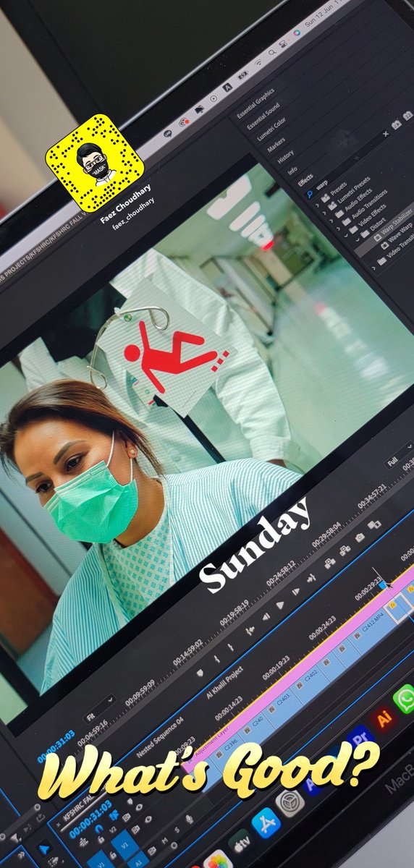Step back one frame in Program monitor
This screenshot has height=868, width=414.
266,616
